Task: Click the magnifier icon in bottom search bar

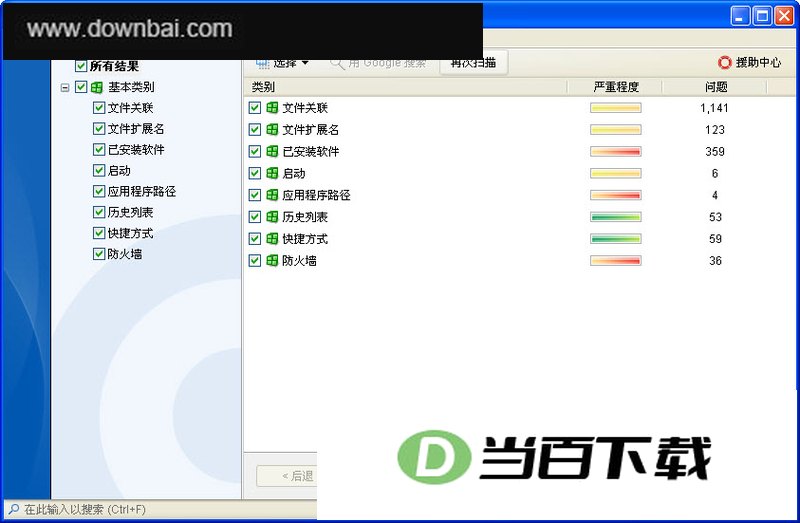Action: [14, 509]
